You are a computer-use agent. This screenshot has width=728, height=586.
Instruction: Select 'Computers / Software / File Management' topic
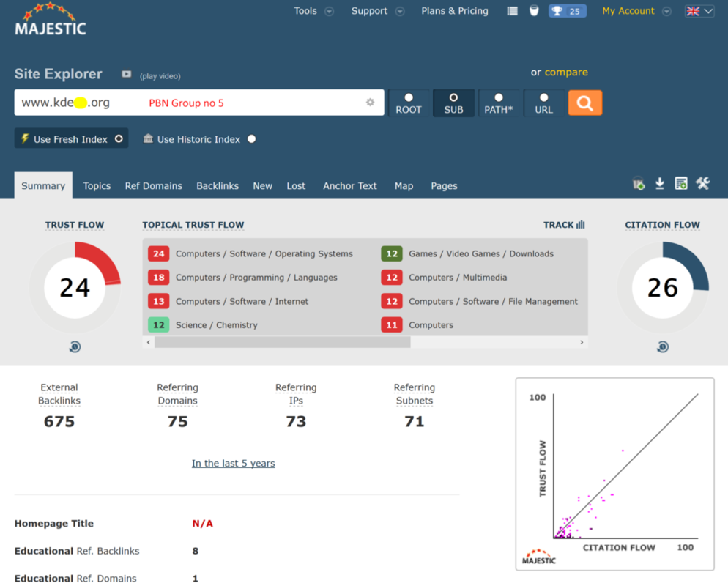tap(493, 301)
